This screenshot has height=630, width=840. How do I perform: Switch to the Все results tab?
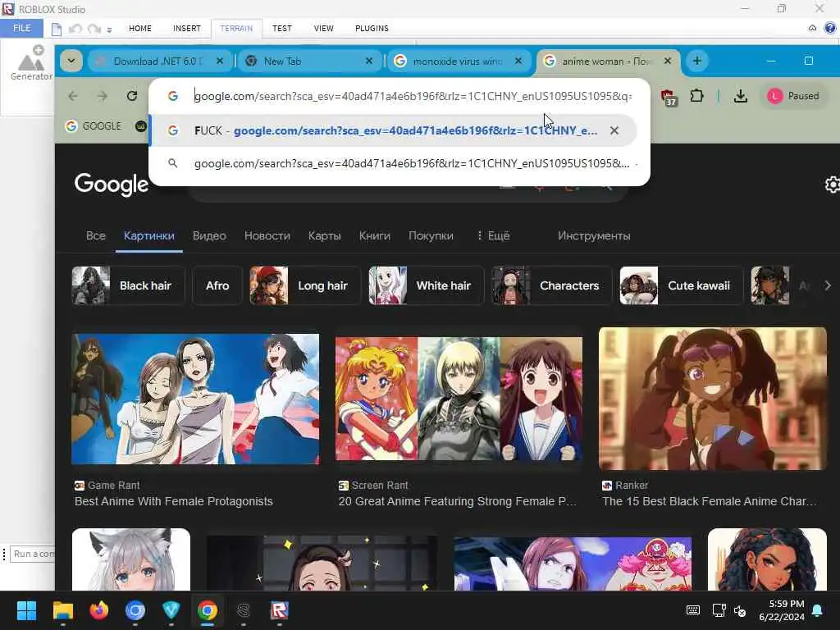point(96,235)
